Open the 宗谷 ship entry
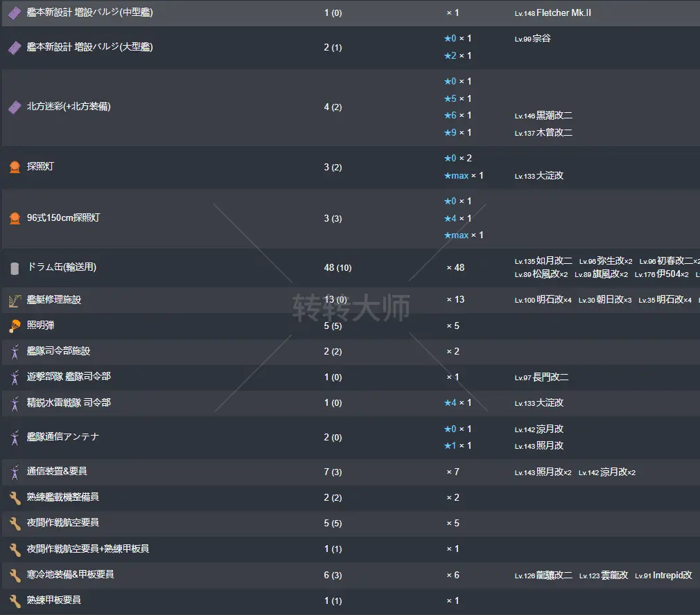The image size is (700, 615). coord(541,39)
